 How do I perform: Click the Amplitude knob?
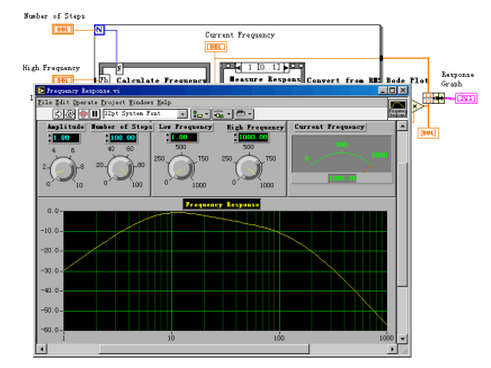[63, 169]
